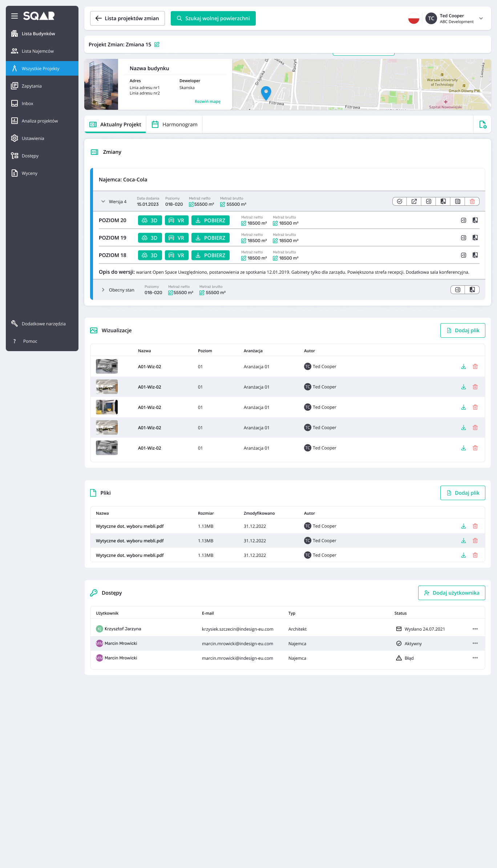Click the Rozwiń mapę link

tap(207, 102)
